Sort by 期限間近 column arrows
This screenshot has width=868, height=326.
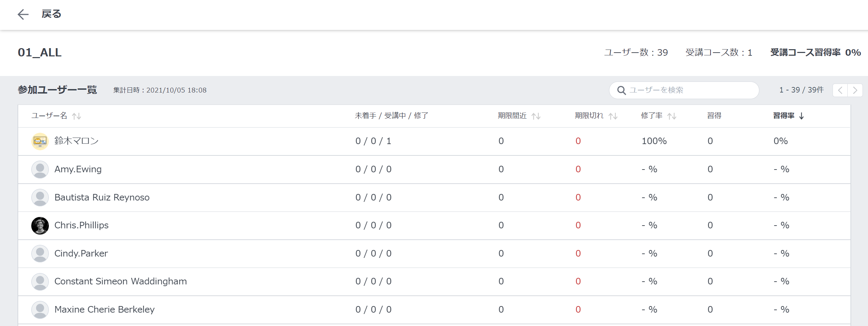tap(536, 116)
